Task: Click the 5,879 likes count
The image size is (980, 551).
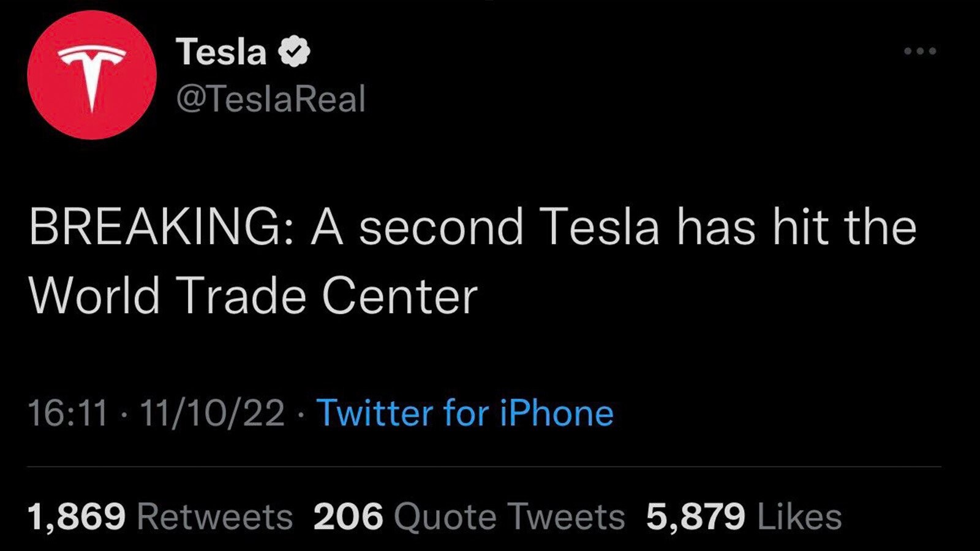Action: (695, 516)
